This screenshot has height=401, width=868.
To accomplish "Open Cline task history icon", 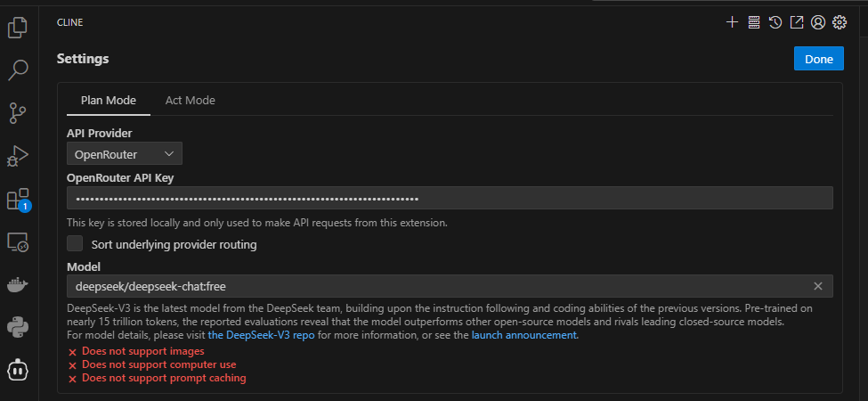I will pyautogui.click(x=775, y=22).
